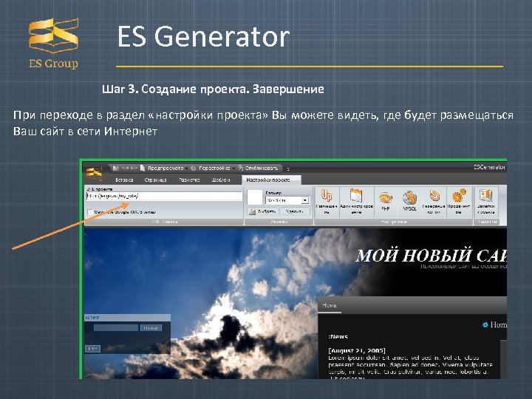
Task: Switch to the Вставка ribbon tab
Action: pyautogui.click(x=124, y=180)
